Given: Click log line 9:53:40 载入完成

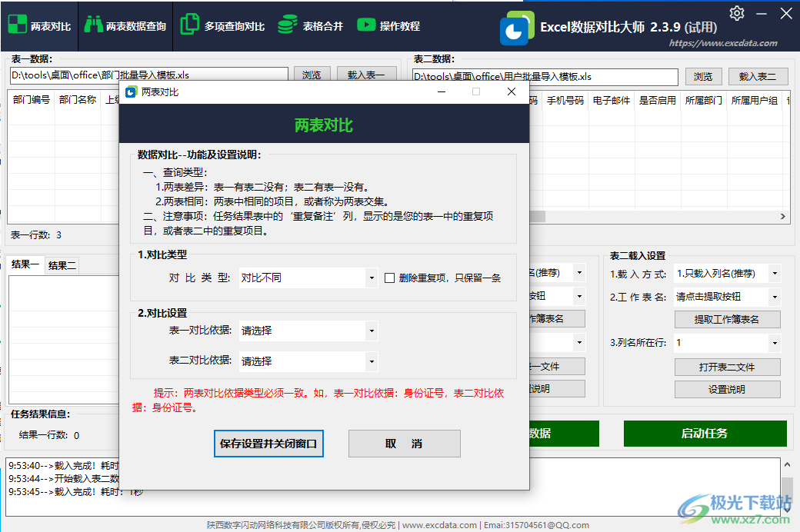Looking at the screenshot, I should pyautogui.click(x=63, y=466).
